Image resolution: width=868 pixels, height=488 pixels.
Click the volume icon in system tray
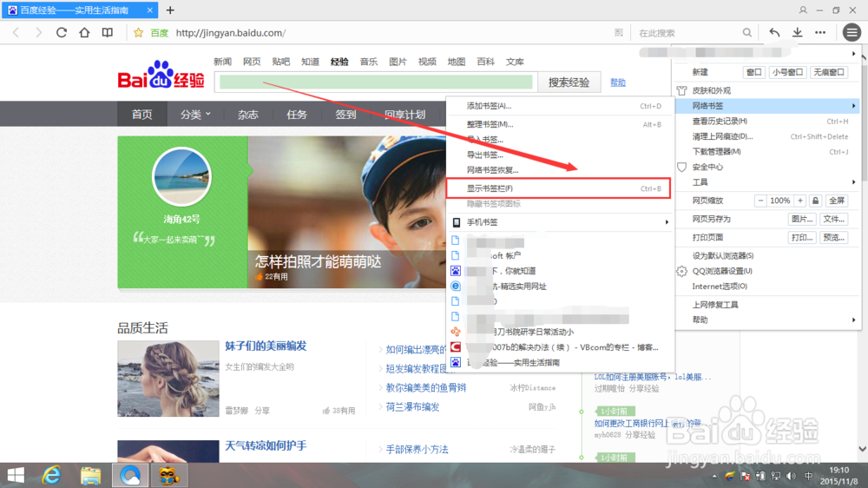click(x=792, y=476)
